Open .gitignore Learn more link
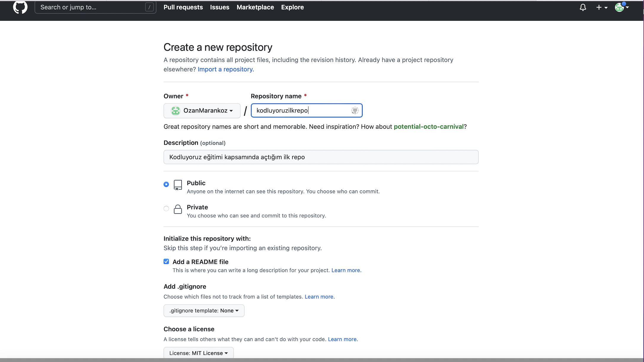 (x=320, y=297)
